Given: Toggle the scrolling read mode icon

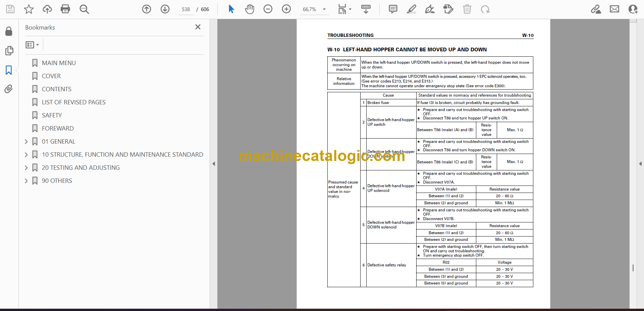Looking at the screenshot, I should click(366, 9).
